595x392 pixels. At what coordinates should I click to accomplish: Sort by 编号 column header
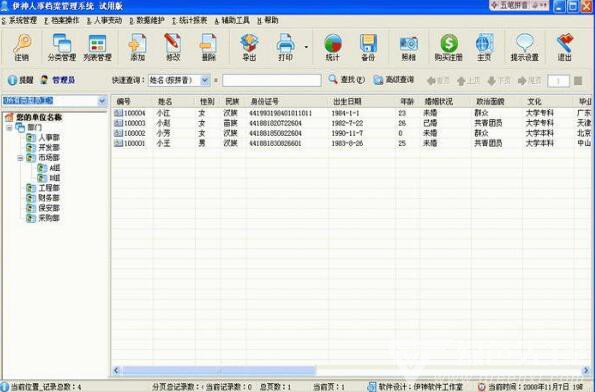132,102
